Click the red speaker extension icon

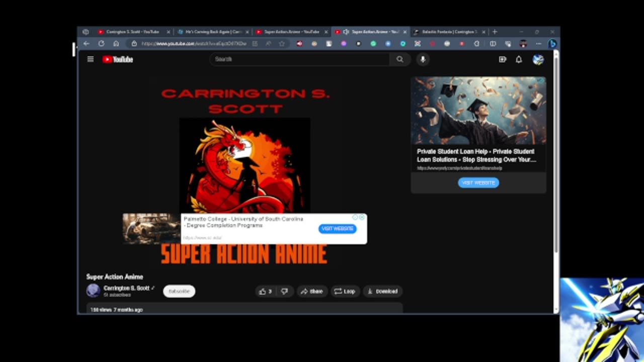(x=299, y=44)
